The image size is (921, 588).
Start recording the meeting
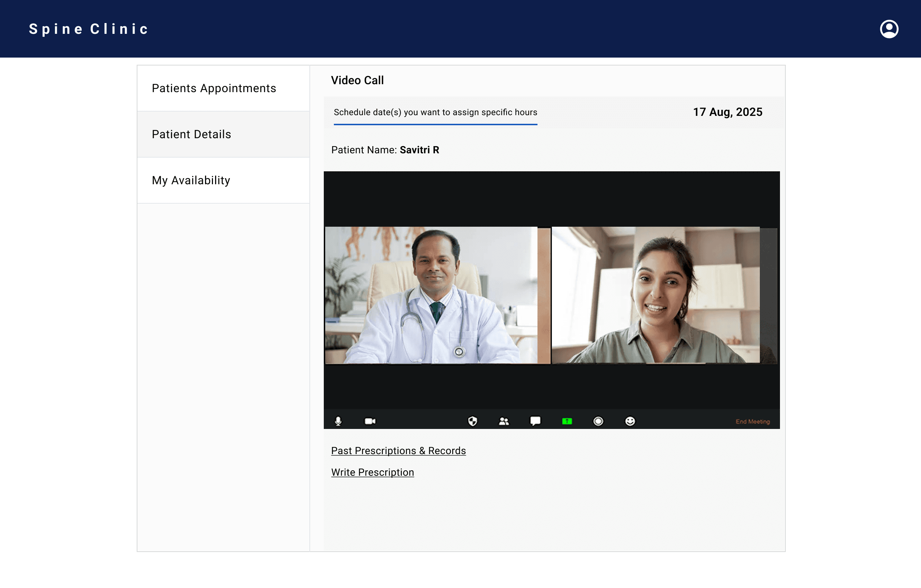pyautogui.click(x=598, y=421)
